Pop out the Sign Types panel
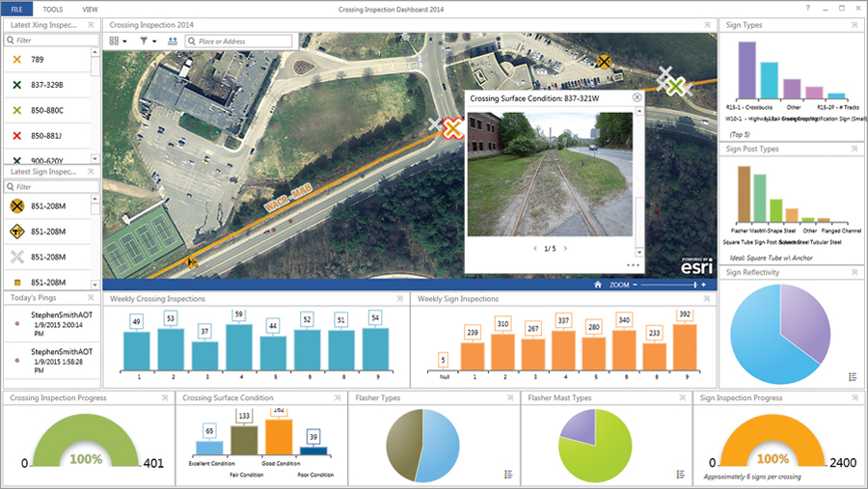Viewport: 868px width, 489px height. tap(854, 25)
